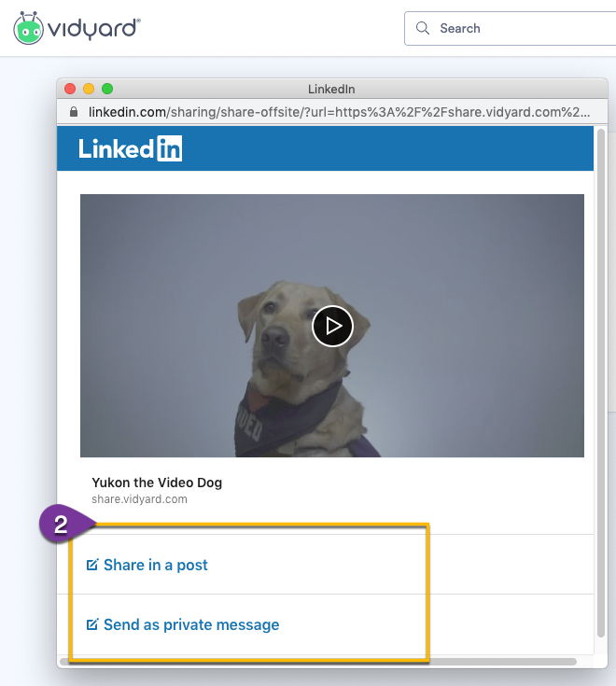Screen dimensions: 616x686
Task: Choose 'Send as private message'
Action: (191, 624)
